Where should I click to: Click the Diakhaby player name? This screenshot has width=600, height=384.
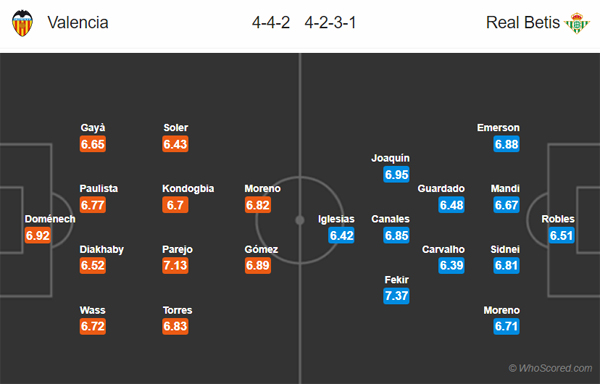[x=102, y=249]
